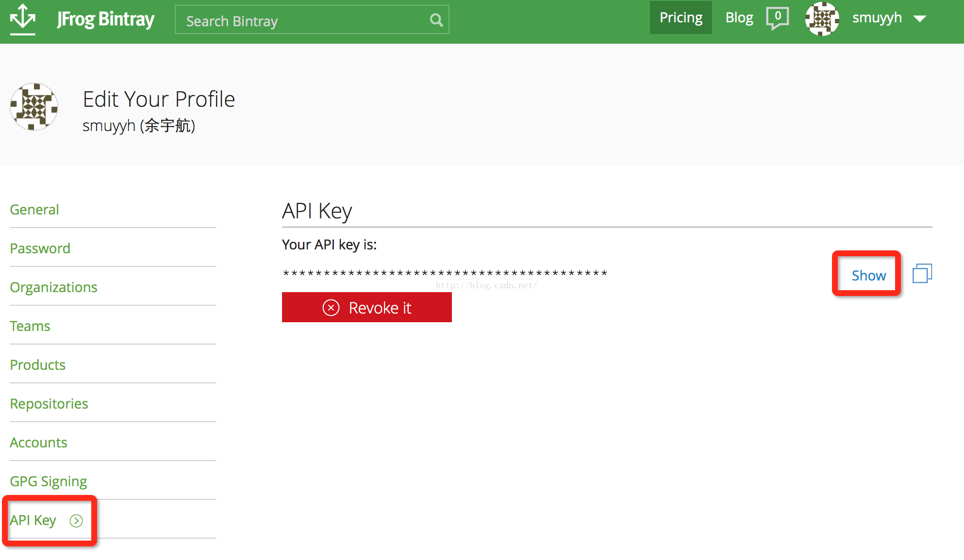Open the notifications speech bubble icon

[x=777, y=18]
